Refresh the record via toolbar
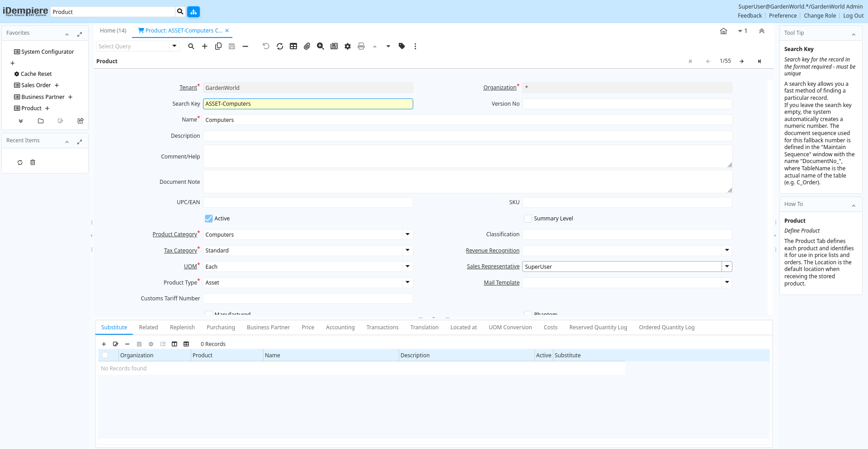868x449 pixels. (x=280, y=46)
